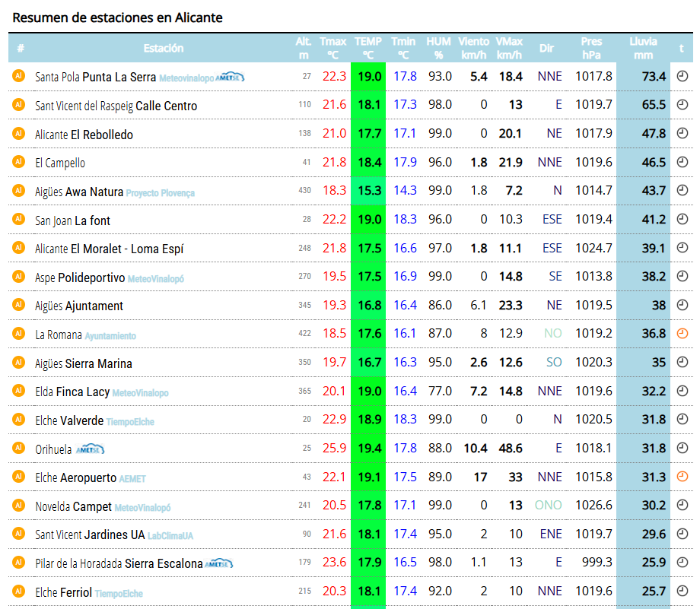Sort by Tmin °C column header

click(x=403, y=48)
